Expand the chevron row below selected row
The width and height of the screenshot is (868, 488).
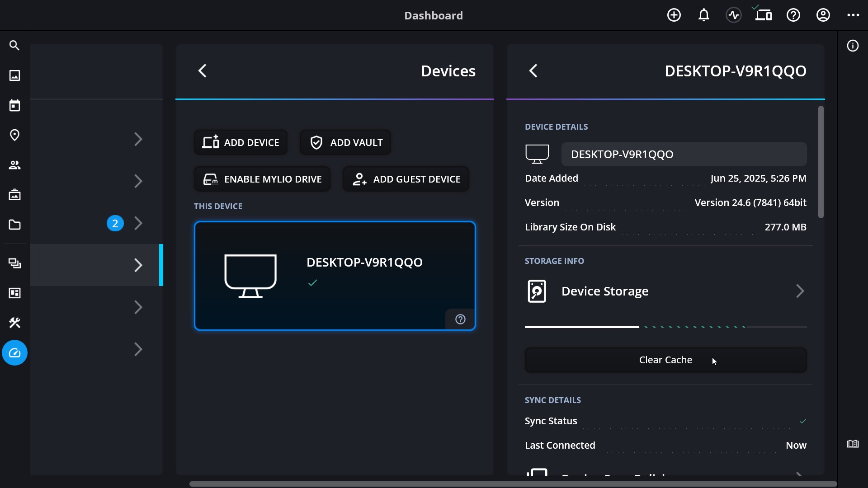(x=138, y=307)
